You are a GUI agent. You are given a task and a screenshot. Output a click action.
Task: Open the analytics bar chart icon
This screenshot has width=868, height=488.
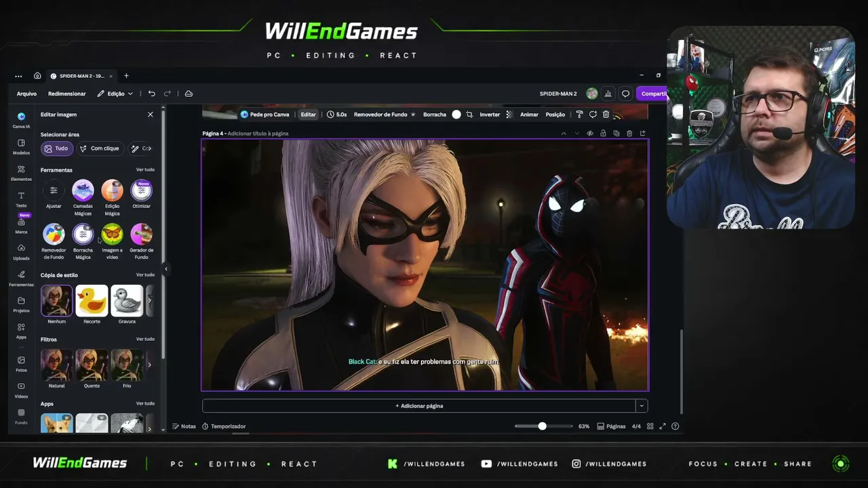pos(608,94)
